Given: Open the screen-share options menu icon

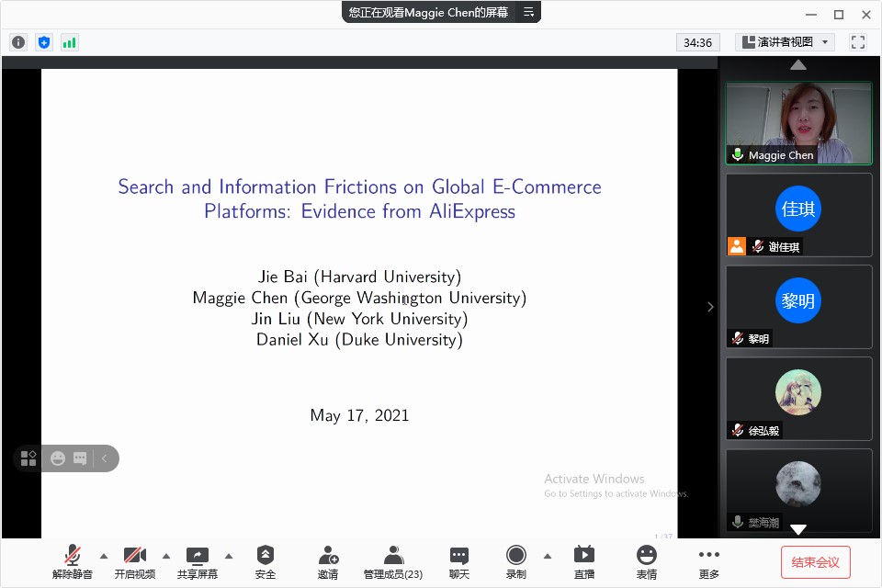Looking at the screenshot, I should point(529,12).
